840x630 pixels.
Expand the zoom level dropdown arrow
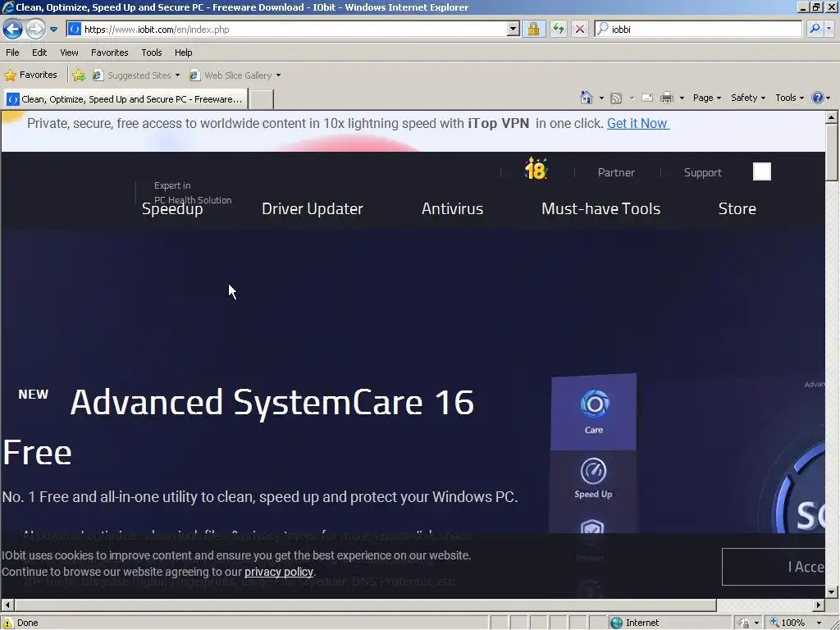[x=819, y=623]
